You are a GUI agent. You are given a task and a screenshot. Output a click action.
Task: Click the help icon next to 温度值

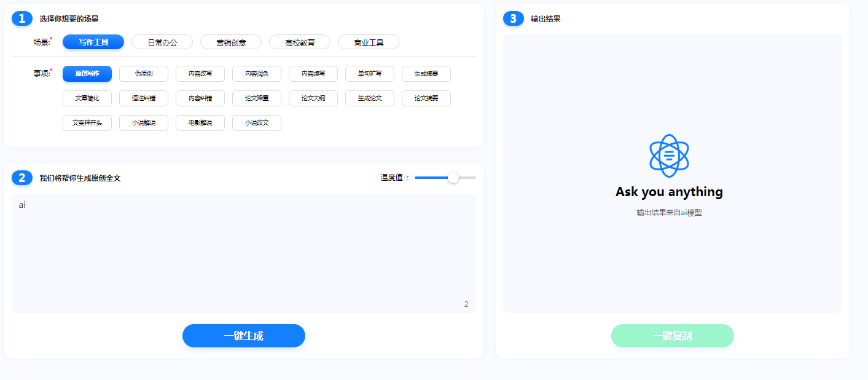[x=407, y=178]
